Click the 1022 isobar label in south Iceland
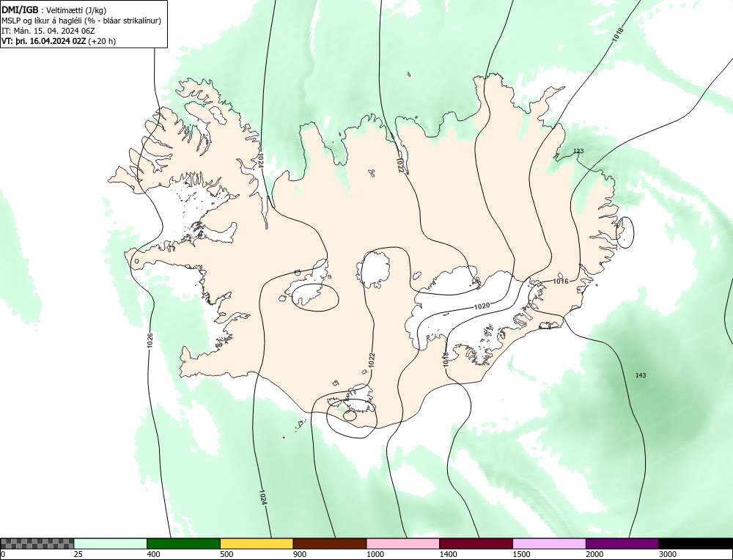This screenshot has width=733, height=560. (x=371, y=360)
